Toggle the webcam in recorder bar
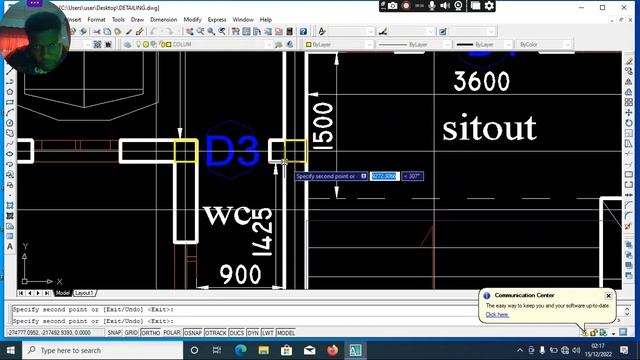Image resolution: width=640 pixels, height=360 pixels. point(458,6)
